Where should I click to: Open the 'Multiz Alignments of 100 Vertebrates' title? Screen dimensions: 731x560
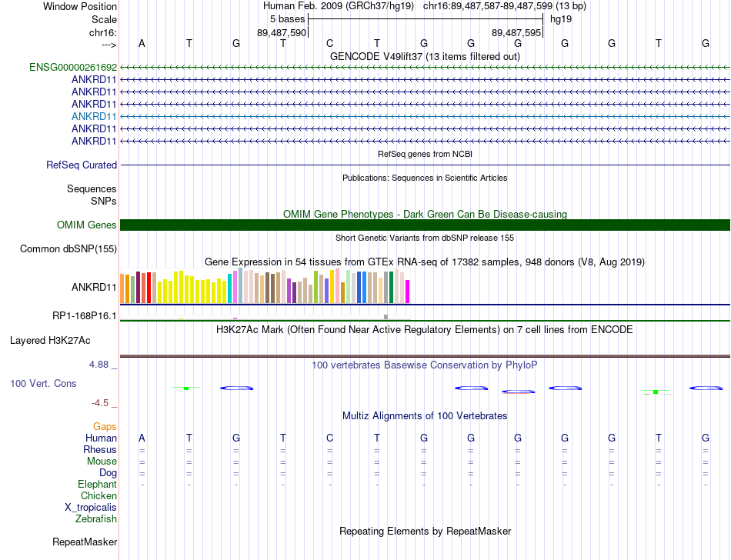(x=425, y=416)
